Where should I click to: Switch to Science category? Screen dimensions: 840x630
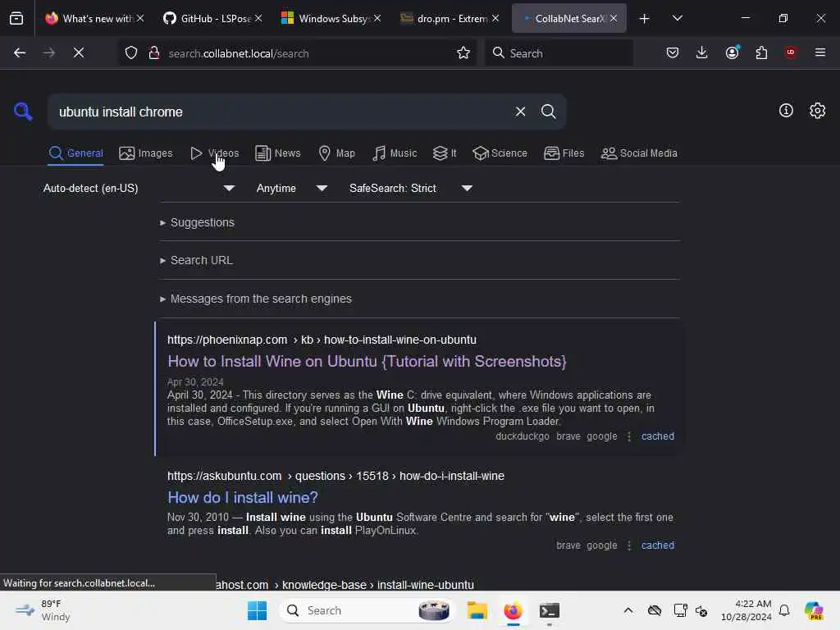[x=500, y=153]
